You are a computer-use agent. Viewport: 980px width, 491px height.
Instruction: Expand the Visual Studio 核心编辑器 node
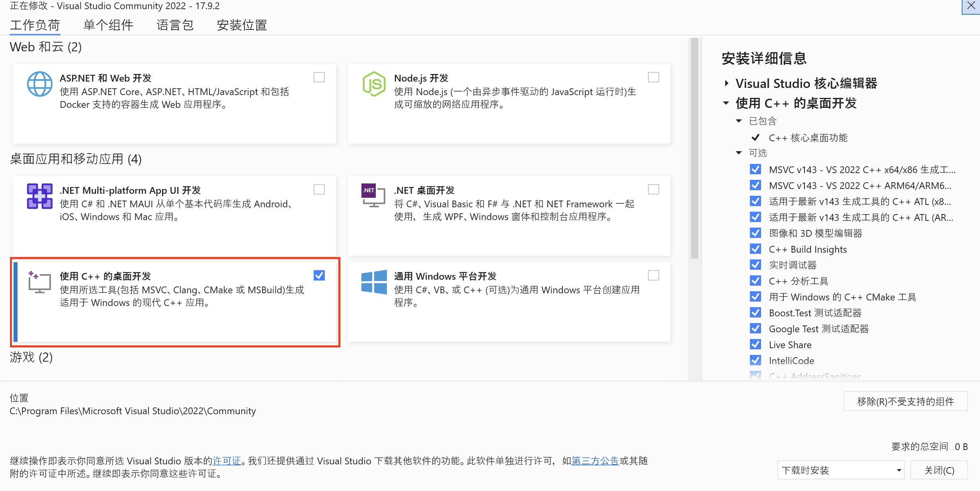(726, 83)
